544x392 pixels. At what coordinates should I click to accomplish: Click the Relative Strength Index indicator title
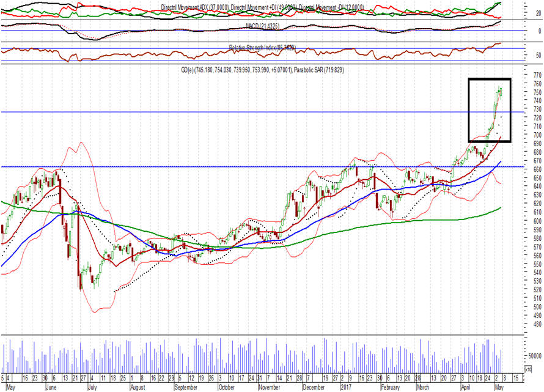(x=262, y=48)
